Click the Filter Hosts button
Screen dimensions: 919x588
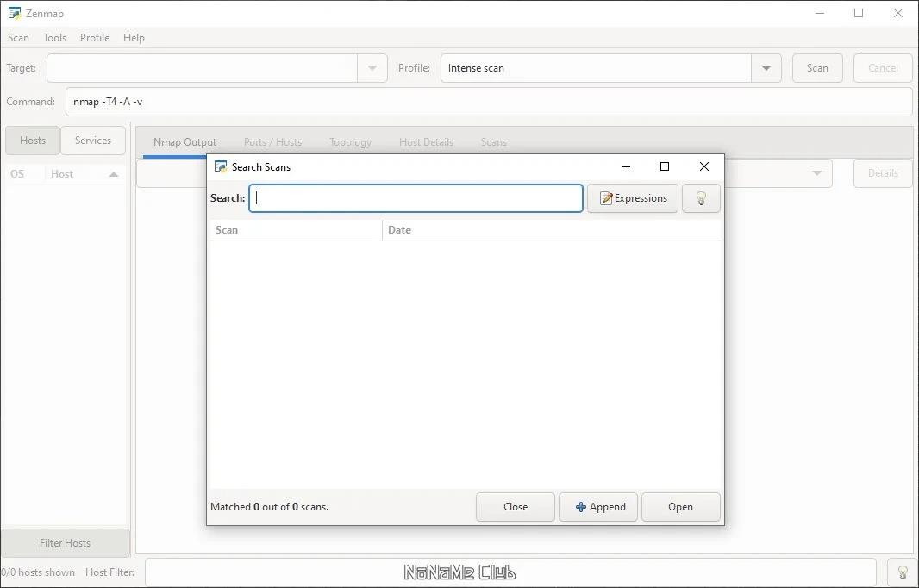pos(65,543)
